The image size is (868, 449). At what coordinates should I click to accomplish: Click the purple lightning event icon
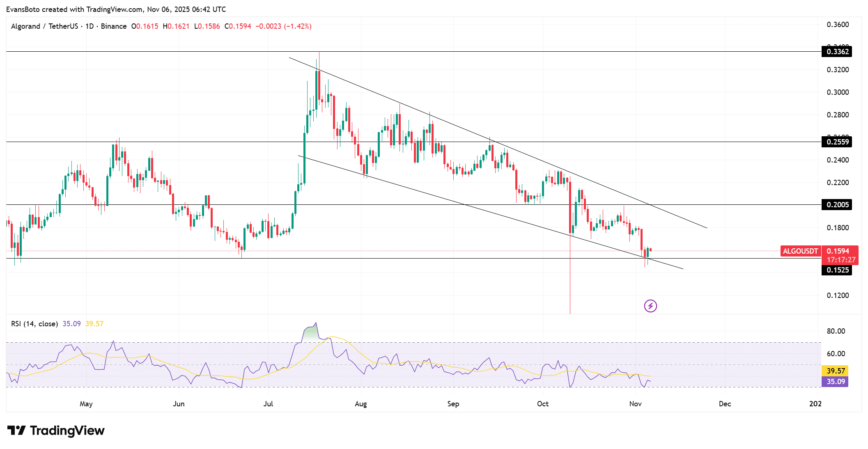tap(650, 306)
